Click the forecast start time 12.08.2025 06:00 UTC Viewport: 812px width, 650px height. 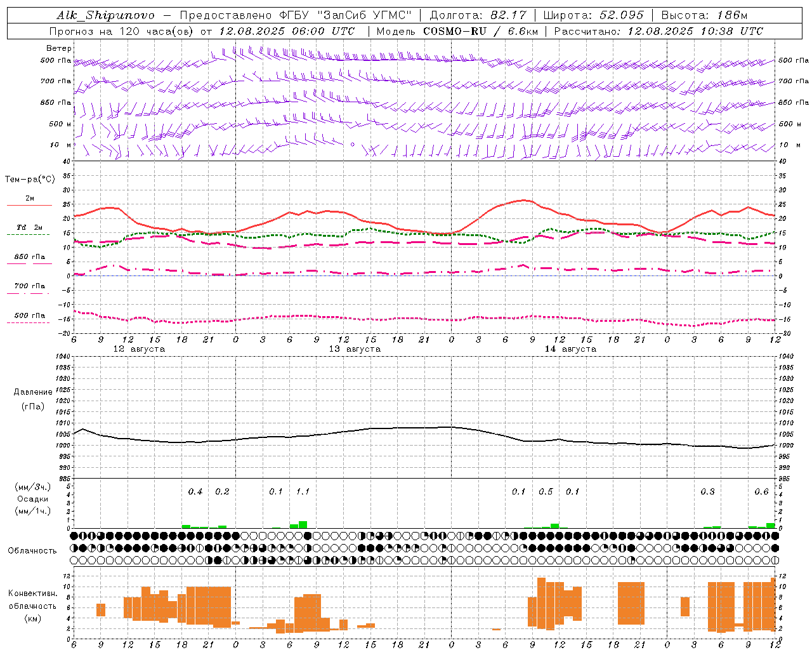point(287,30)
